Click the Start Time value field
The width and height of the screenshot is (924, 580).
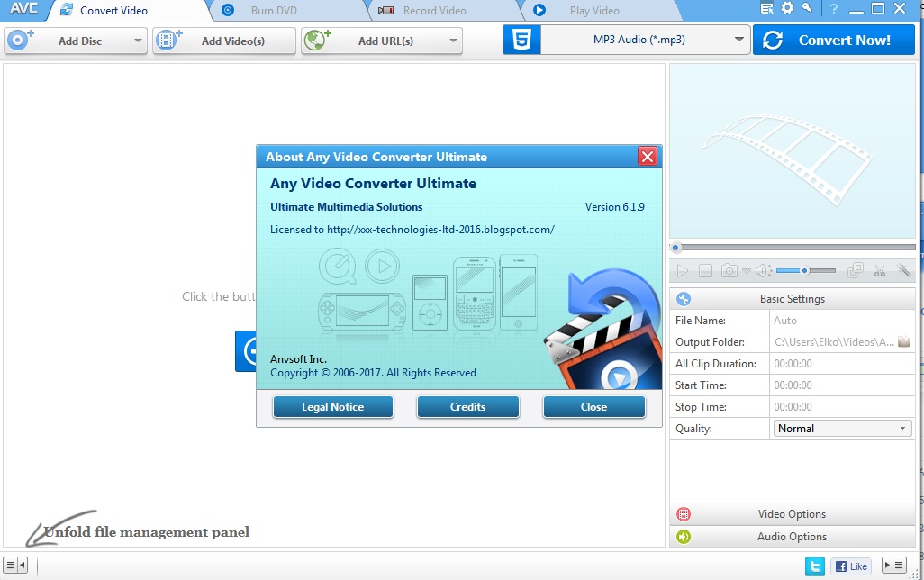point(842,385)
